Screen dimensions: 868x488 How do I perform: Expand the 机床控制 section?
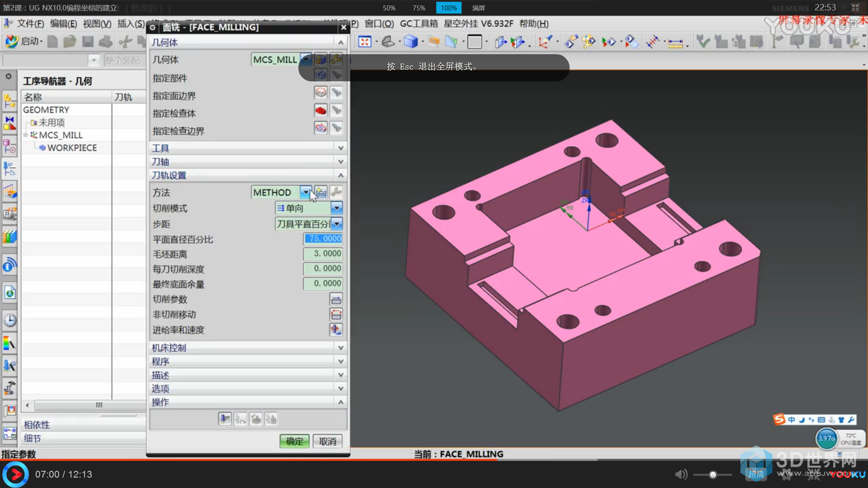[x=341, y=348]
